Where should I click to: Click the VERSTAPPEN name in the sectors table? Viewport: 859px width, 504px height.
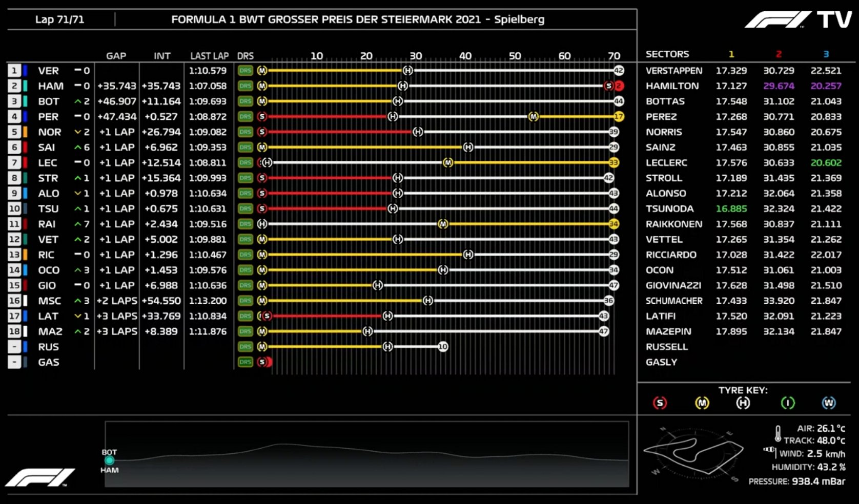tap(674, 71)
